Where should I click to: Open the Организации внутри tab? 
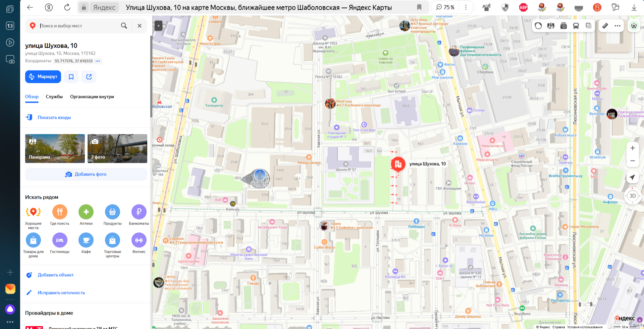(92, 97)
